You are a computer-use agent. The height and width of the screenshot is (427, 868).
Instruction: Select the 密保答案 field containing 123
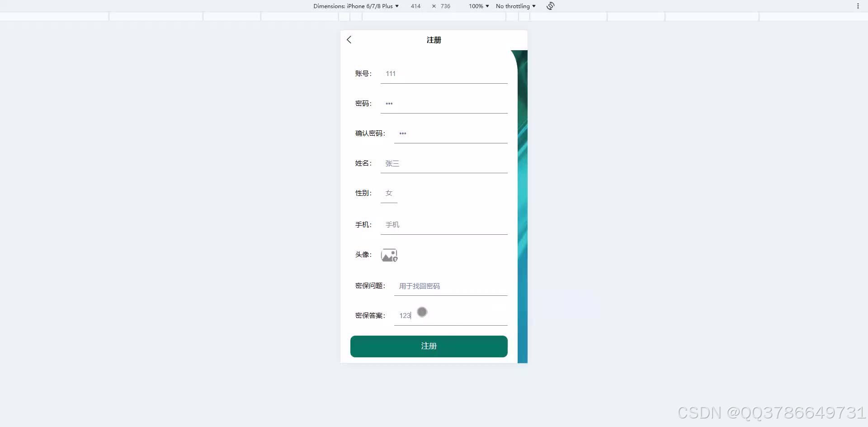(450, 315)
